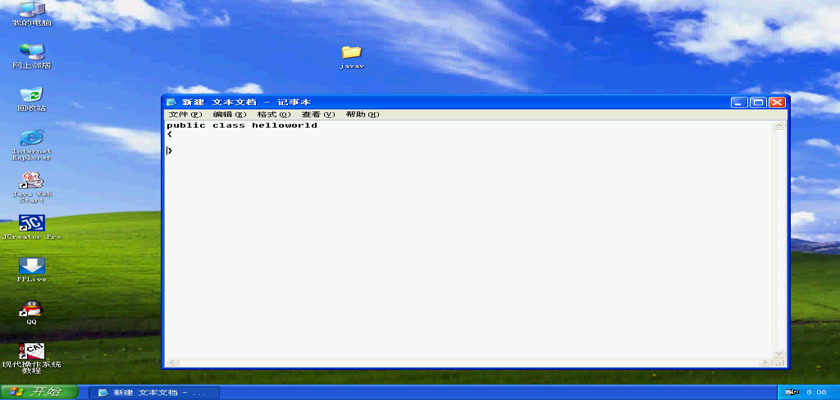This screenshot has height=400, width=840.
Task: Click the 开始 Start button
Action: (x=39, y=392)
